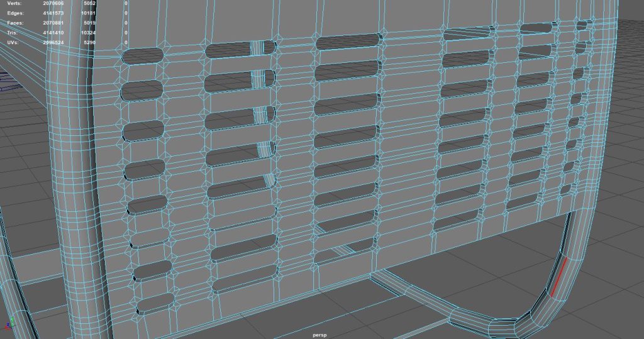Click the 'Verts:' HUD label

click(x=14, y=3)
